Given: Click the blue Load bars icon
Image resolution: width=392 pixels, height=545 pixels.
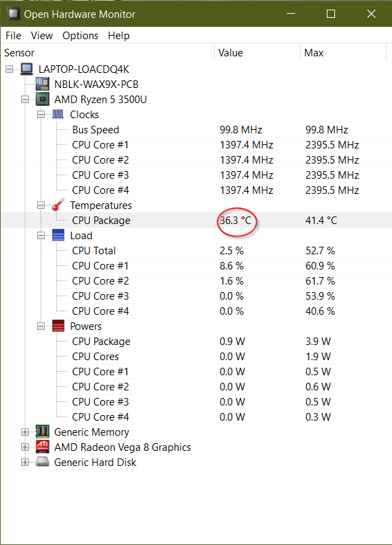Looking at the screenshot, I should click(x=58, y=235).
